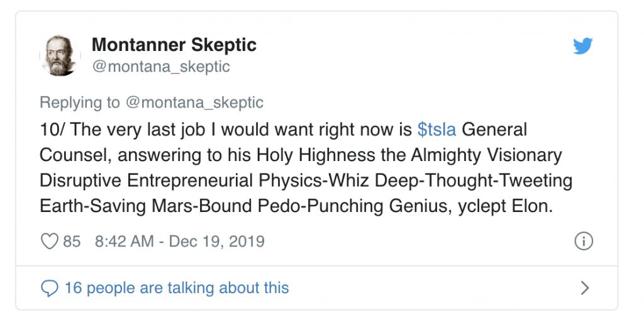Open "16 people are talking about this"
Screen dimensions: 644x329
[x=177, y=288]
